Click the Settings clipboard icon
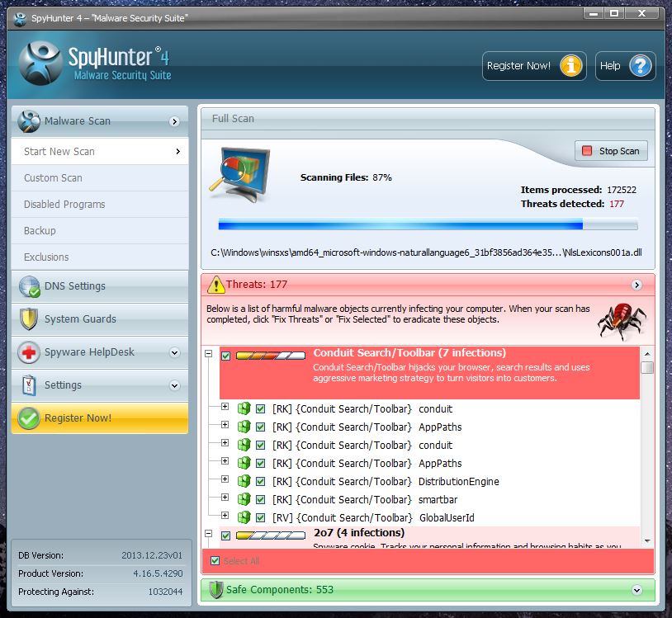The width and height of the screenshot is (672, 618). coord(29,385)
